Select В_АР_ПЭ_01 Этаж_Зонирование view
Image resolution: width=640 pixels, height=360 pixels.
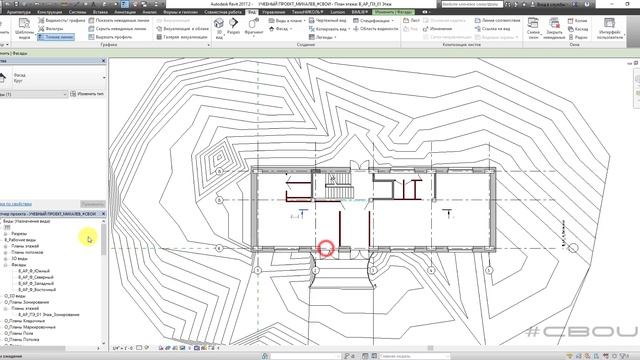(49, 315)
